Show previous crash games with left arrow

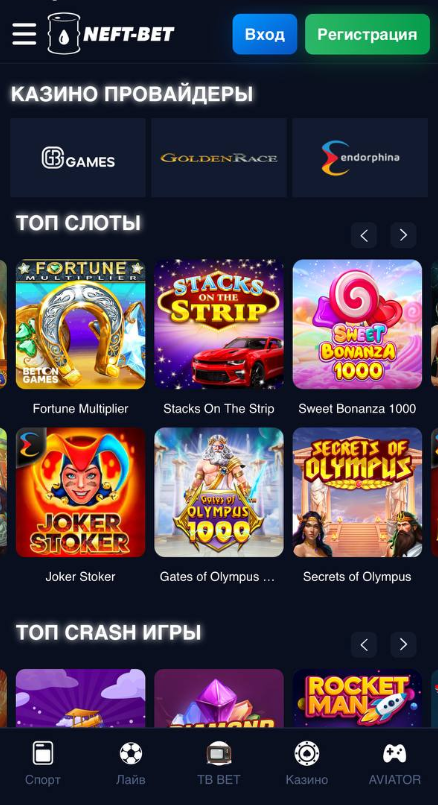(x=364, y=644)
